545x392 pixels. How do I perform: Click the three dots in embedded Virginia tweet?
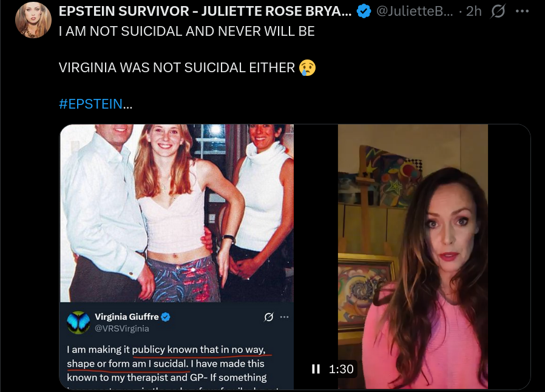284,317
